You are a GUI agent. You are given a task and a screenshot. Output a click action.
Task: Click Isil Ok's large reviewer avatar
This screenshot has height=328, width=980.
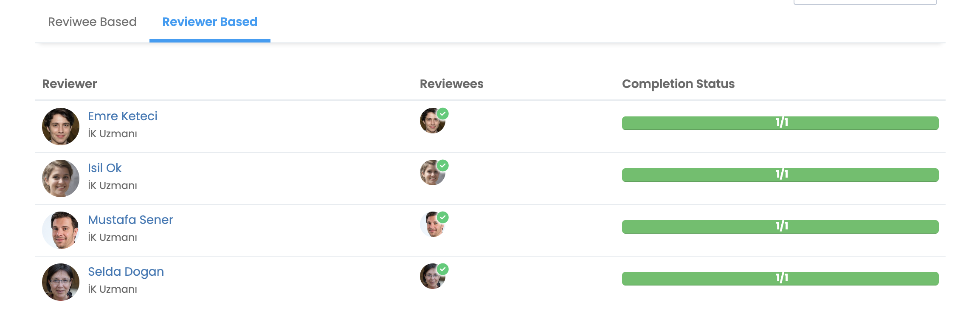coord(61,178)
